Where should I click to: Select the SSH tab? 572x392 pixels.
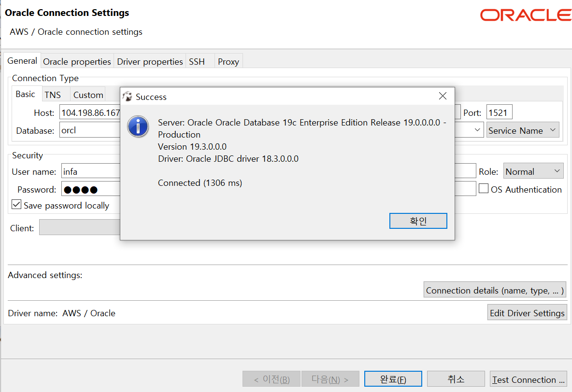(x=197, y=62)
